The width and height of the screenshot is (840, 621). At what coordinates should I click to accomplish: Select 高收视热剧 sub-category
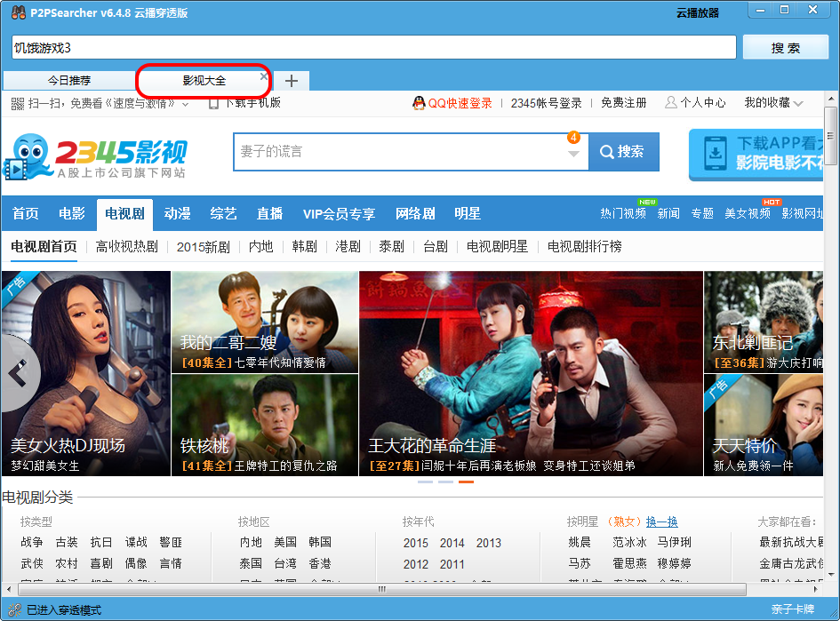coord(126,246)
